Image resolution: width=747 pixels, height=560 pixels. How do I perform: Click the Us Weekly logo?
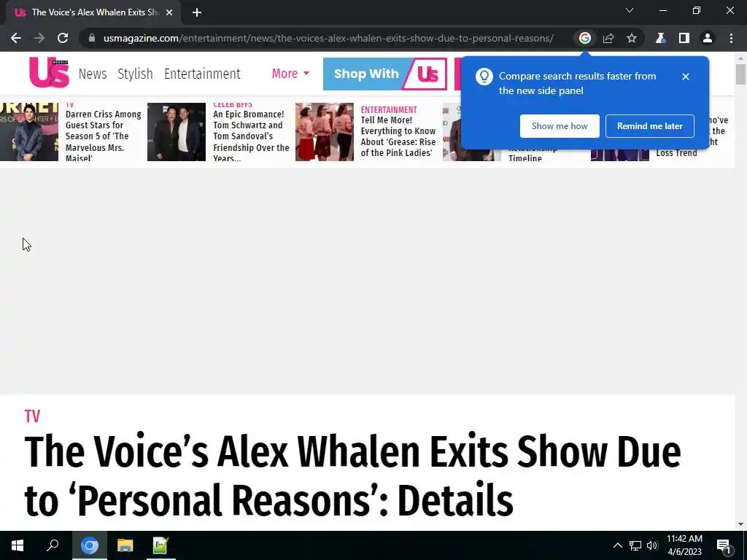[49, 73]
